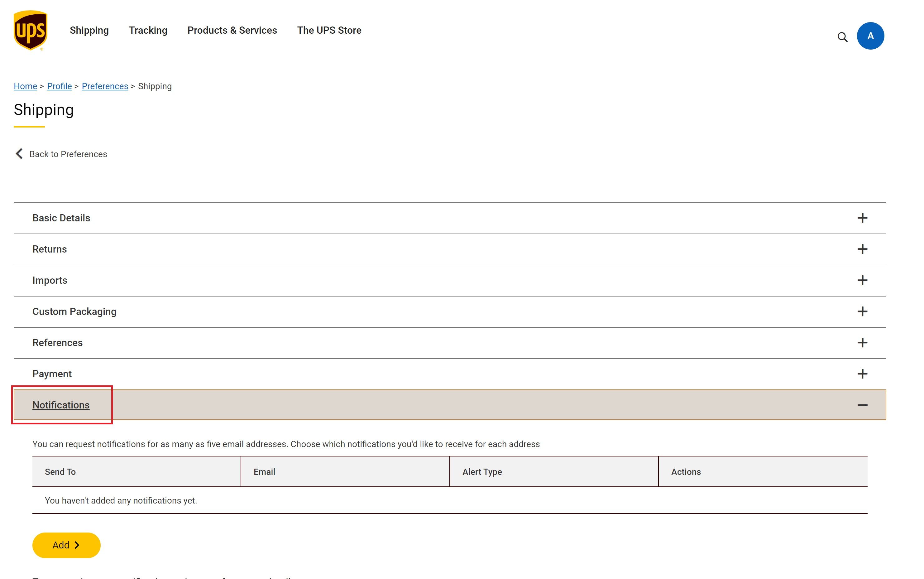Click the UPS shield logo
This screenshot has width=924, height=579.
tap(30, 30)
